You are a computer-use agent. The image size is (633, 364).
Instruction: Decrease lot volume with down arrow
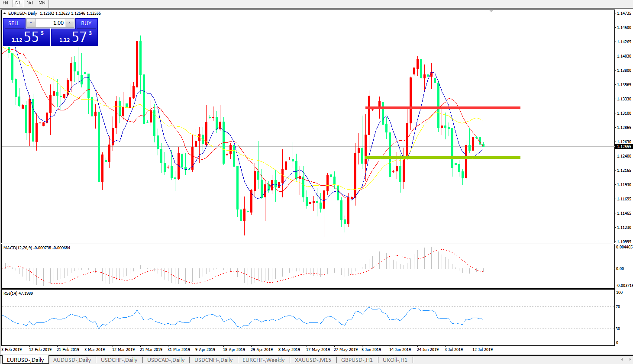31,23
